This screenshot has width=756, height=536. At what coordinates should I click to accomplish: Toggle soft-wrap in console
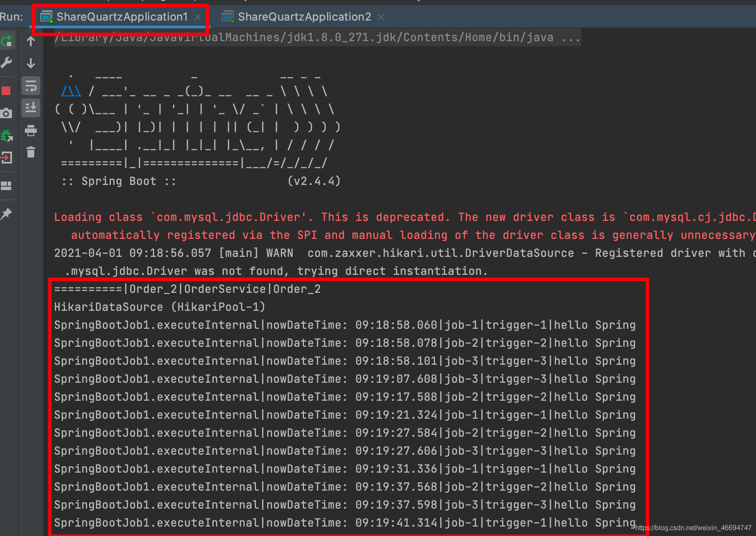click(x=31, y=86)
